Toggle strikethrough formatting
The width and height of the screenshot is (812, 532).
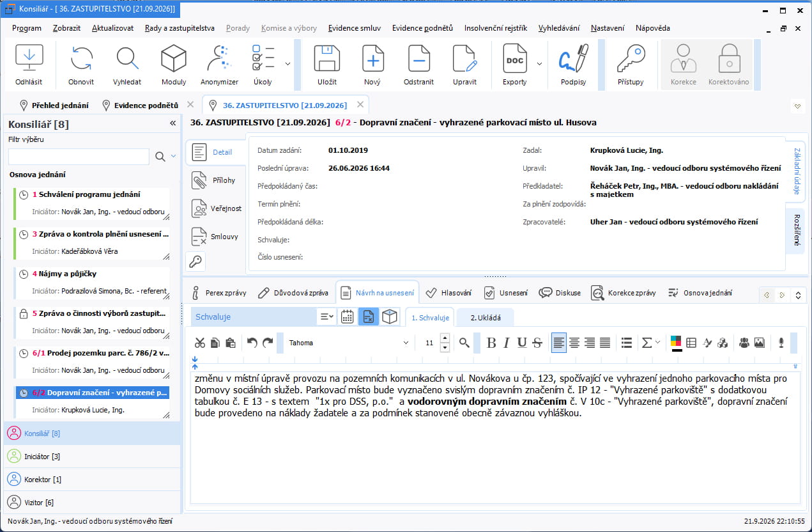tap(537, 343)
